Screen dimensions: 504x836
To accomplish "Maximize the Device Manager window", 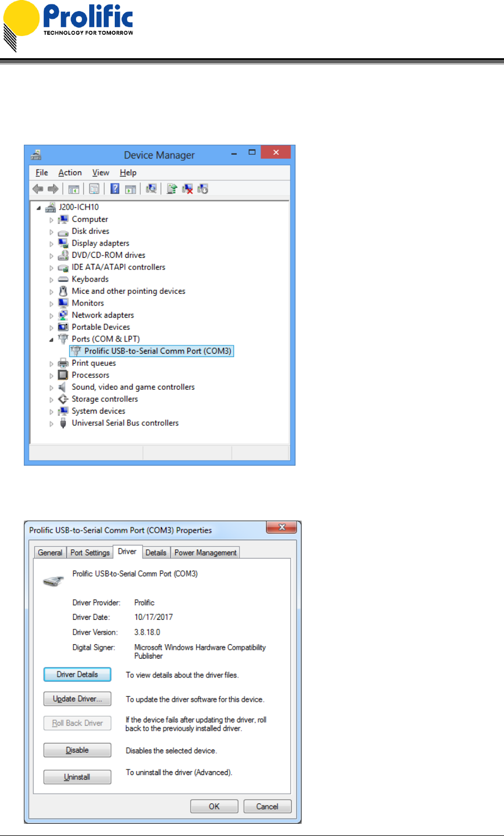I will [252, 152].
